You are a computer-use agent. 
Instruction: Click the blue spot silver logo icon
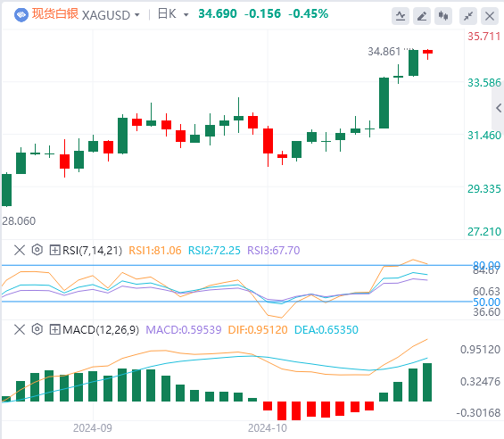(x=21, y=15)
